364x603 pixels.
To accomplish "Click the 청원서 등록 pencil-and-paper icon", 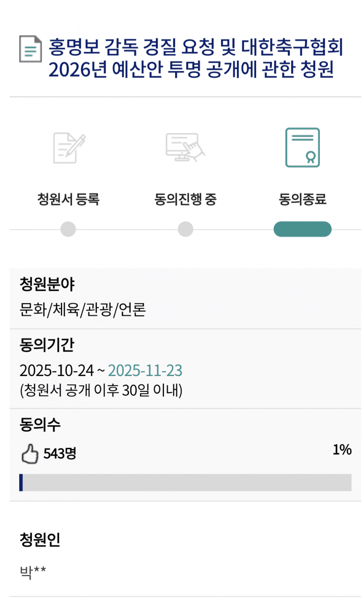I will (69, 148).
